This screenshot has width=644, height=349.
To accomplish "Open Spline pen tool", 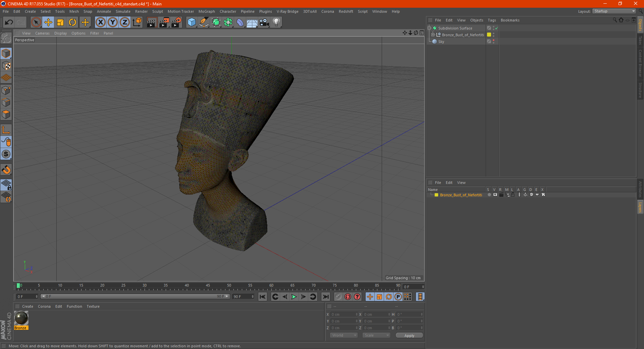I will pyautogui.click(x=204, y=22).
